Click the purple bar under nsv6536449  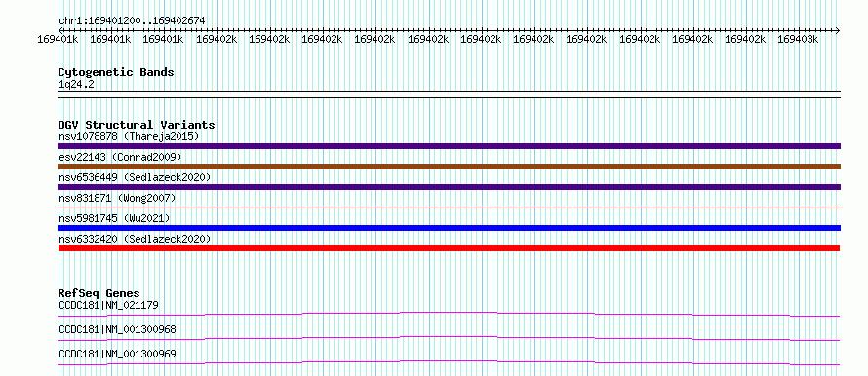coord(449,187)
